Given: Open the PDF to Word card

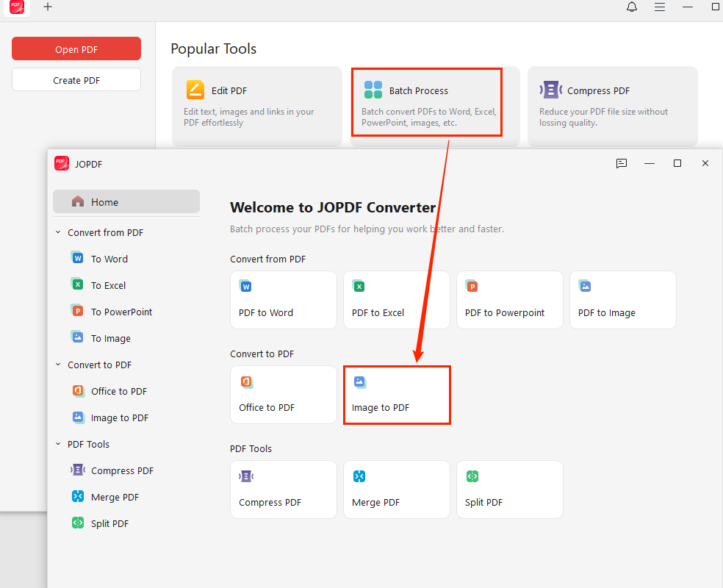Looking at the screenshot, I should click(x=284, y=300).
